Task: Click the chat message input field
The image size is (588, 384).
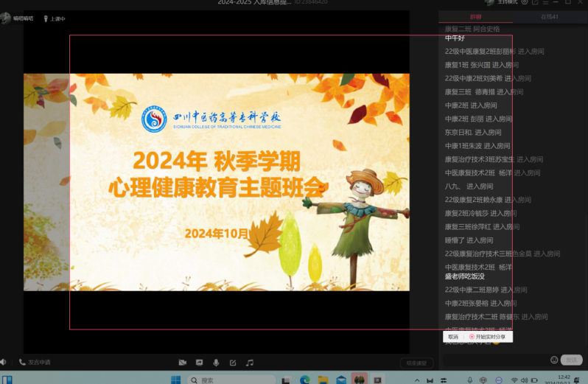Action: 494,360
